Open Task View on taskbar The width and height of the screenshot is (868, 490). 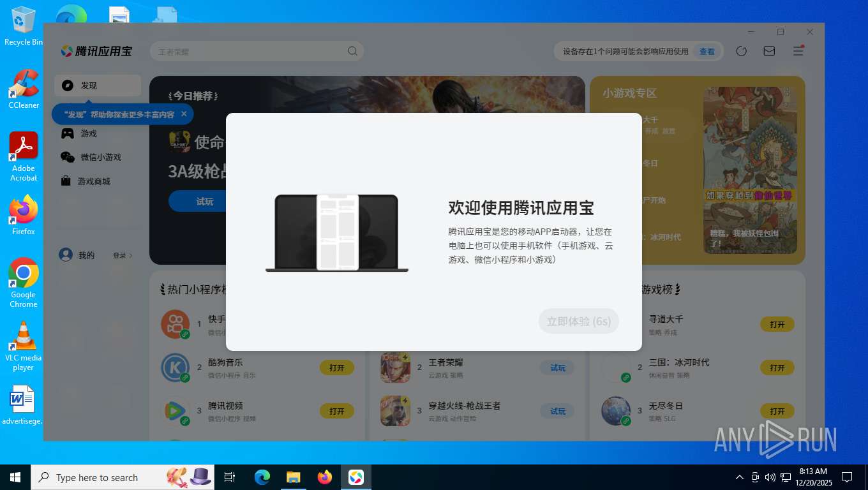230,477
